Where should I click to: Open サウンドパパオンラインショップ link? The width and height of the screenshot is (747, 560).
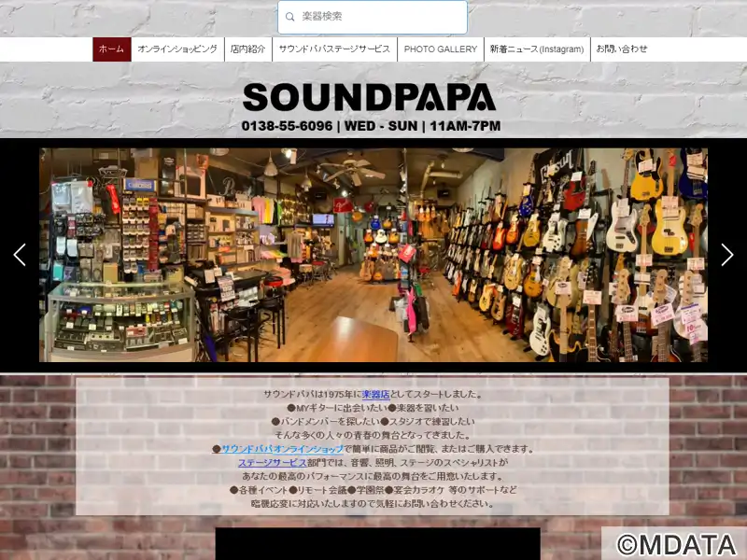click(x=282, y=449)
